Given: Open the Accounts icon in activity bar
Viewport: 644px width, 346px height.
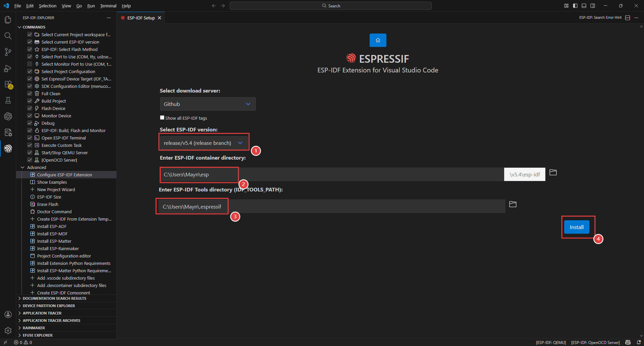Looking at the screenshot, I should tap(8, 314).
